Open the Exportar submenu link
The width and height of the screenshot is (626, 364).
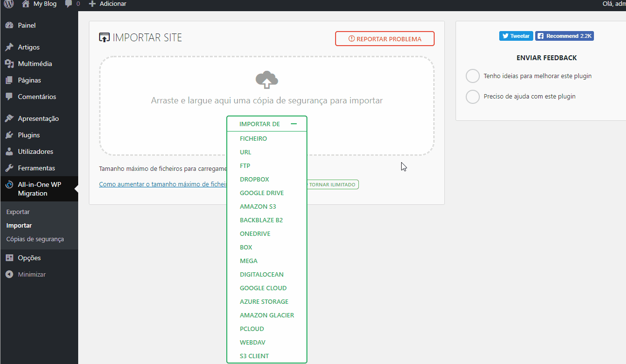coord(18,212)
